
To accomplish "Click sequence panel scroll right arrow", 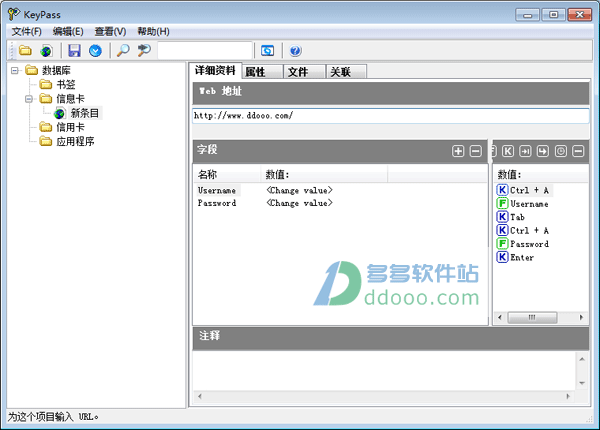I will pyautogui.click(x=581, y=317).
